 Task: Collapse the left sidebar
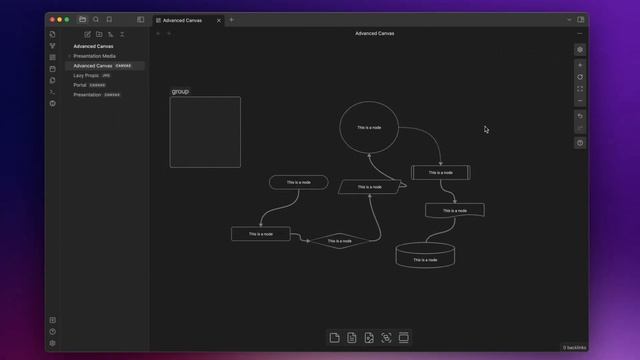tap(140, 20)
